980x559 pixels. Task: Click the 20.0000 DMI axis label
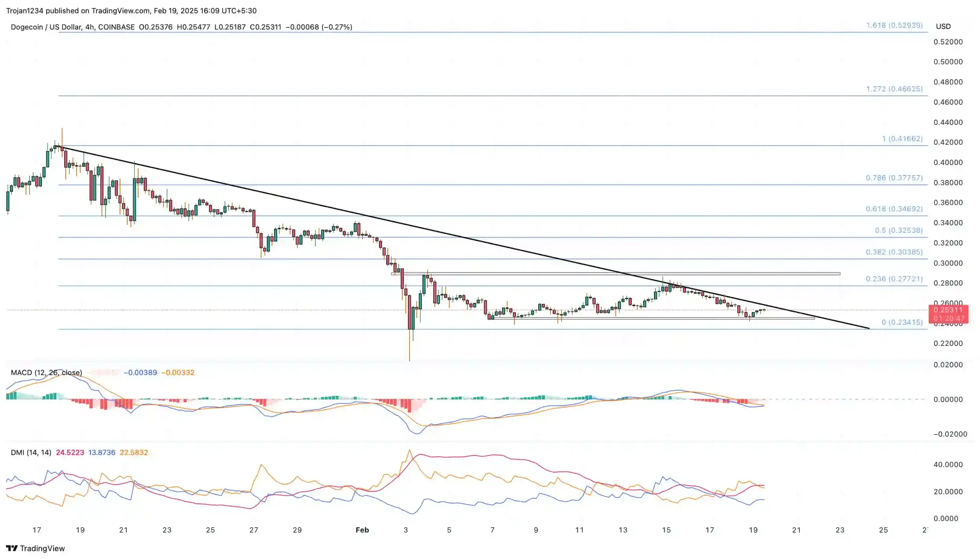pos(948,492)
